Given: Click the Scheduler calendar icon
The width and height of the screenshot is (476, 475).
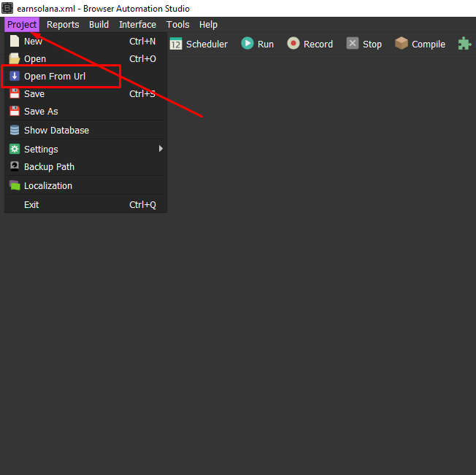Looking at the screenshot, I should point(176,44).
